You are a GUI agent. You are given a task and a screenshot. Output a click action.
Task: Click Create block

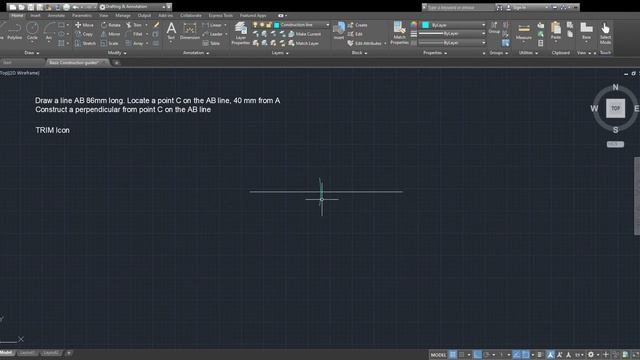358,25
